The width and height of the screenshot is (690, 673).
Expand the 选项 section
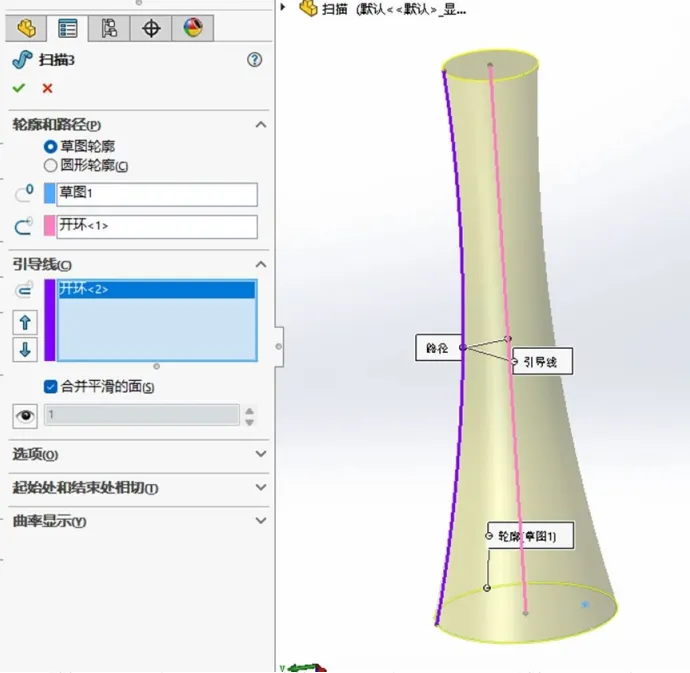tap(261, 454)
